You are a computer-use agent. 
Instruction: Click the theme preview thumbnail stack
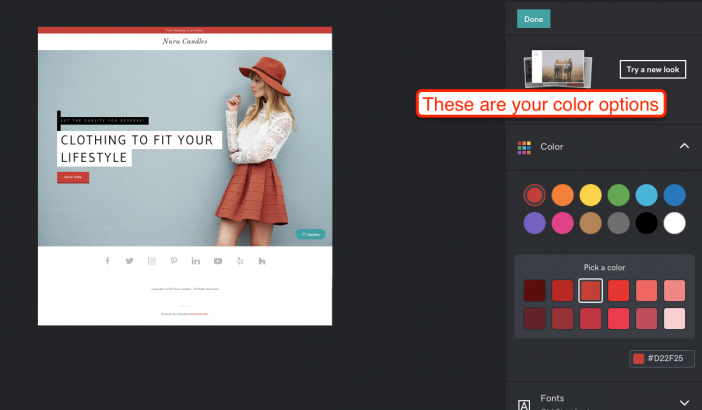tap(558, 69)
